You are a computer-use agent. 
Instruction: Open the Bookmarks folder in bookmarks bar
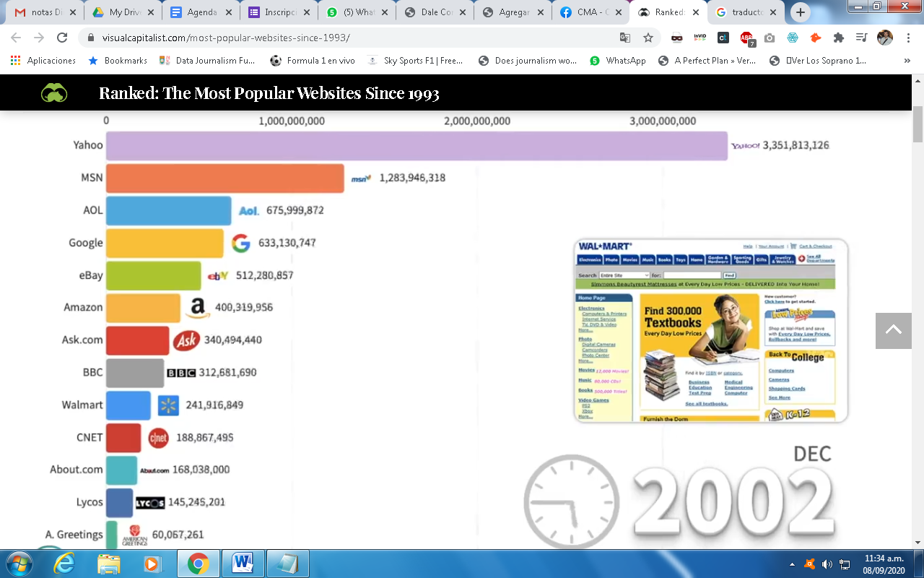(x=118, y=61)
